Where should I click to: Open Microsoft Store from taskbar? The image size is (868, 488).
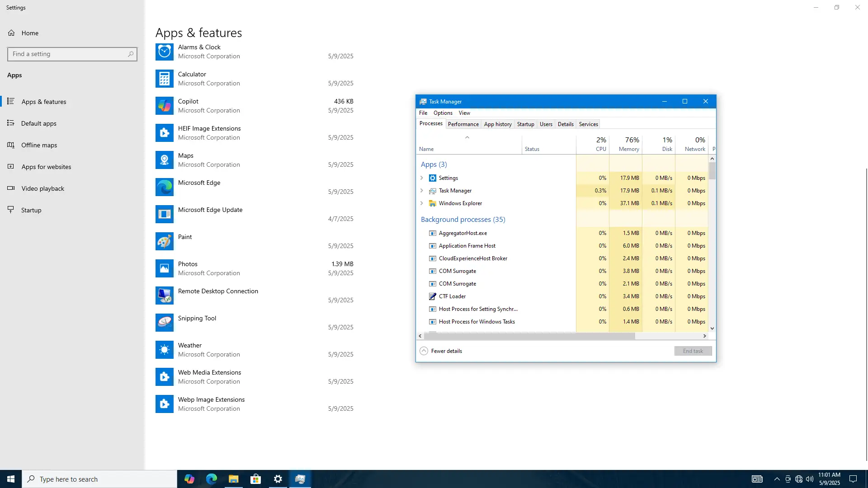[x=256, y=479]
